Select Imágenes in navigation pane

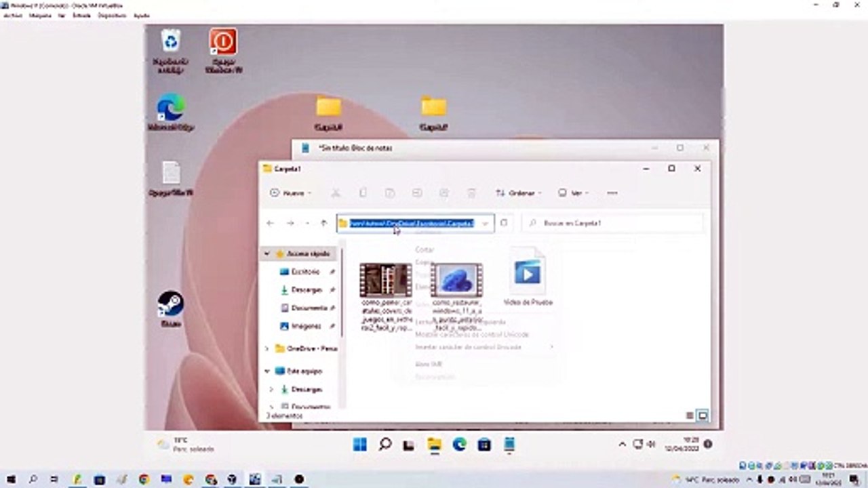pyautogui.click(x=306, y=326)
